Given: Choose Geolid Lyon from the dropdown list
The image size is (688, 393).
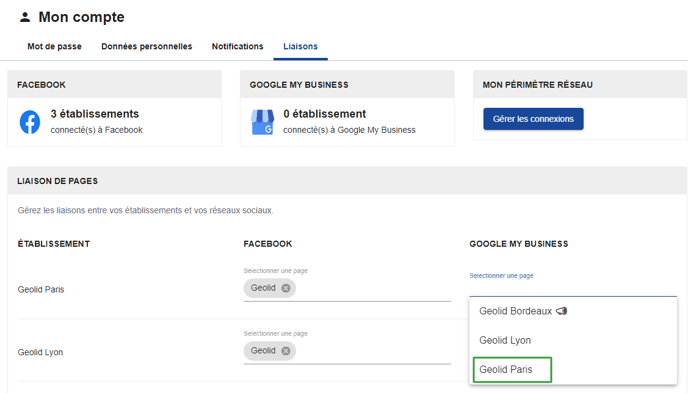Looking at the screenshot, I should (x=573, y=340).
